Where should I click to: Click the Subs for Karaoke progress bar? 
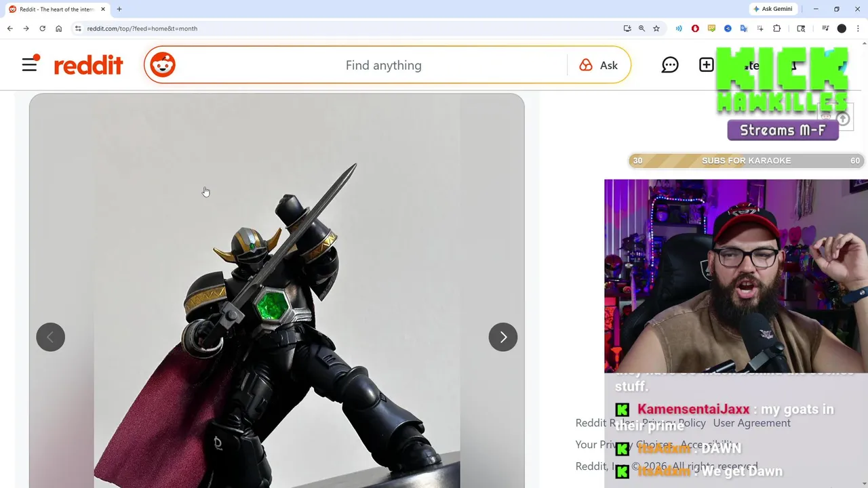coord(746,161)
